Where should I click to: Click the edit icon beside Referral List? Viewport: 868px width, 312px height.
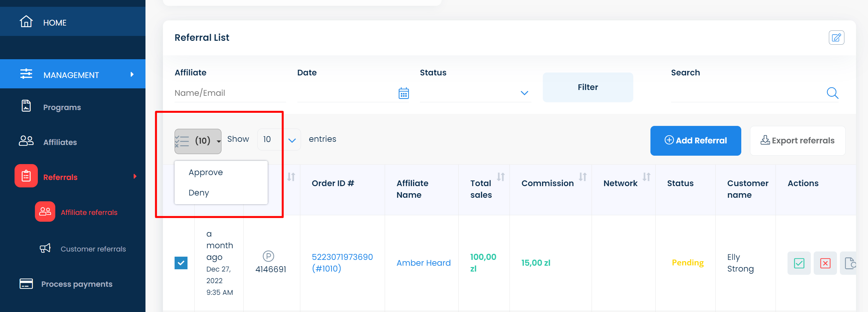coord(836,38)
